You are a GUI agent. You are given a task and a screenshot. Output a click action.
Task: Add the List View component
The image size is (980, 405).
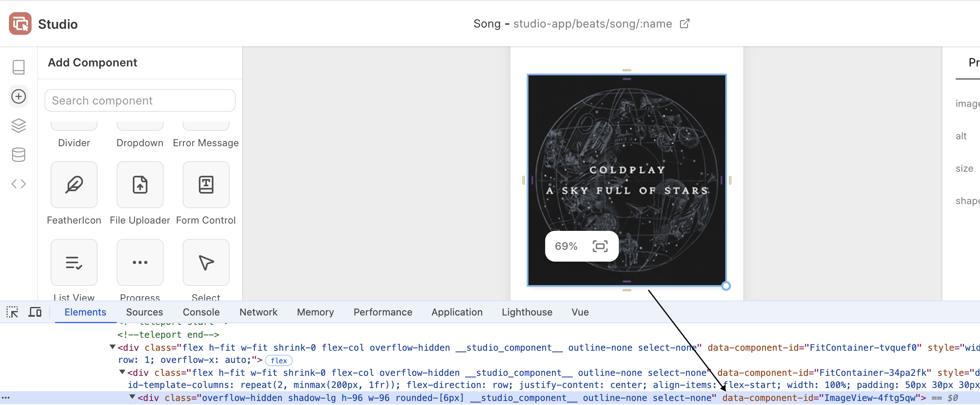74,262
